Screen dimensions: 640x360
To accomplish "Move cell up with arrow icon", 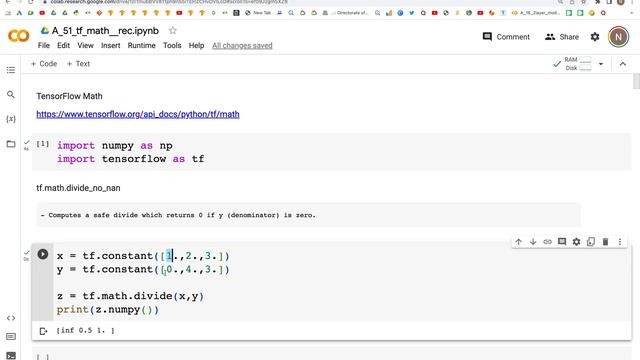I will [518, 242].
